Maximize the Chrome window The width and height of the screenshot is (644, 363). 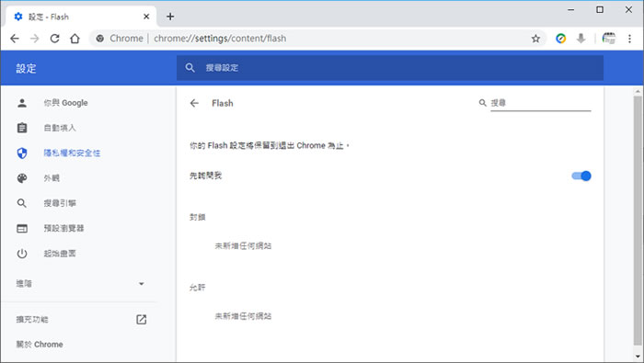tap(600, 9)
